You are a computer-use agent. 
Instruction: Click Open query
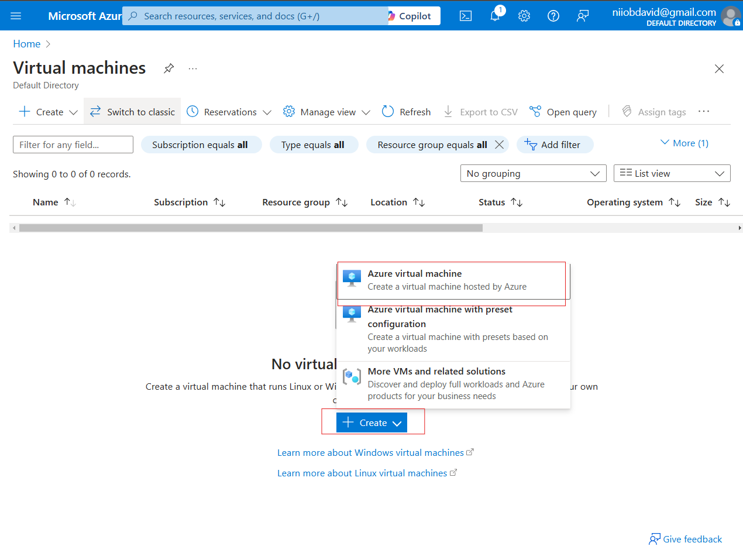563,112
